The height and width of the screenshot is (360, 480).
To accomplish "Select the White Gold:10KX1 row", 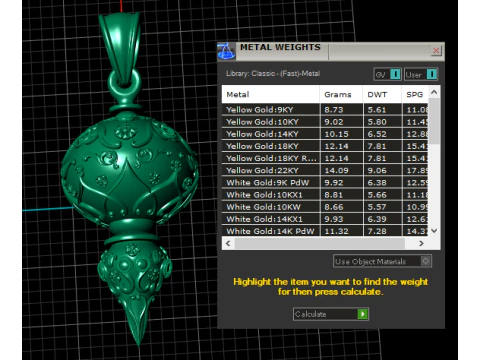I will point(325,195).
